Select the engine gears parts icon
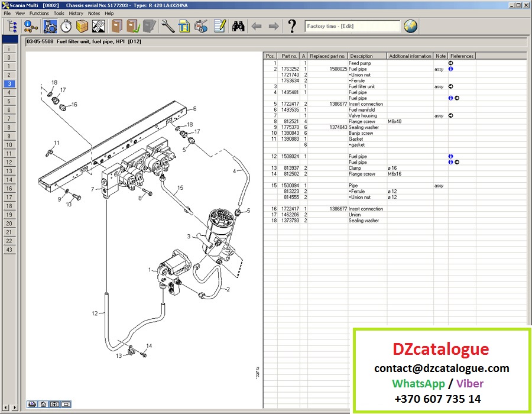Viewport: 532px width, 414px height. [x=50, y=26]
